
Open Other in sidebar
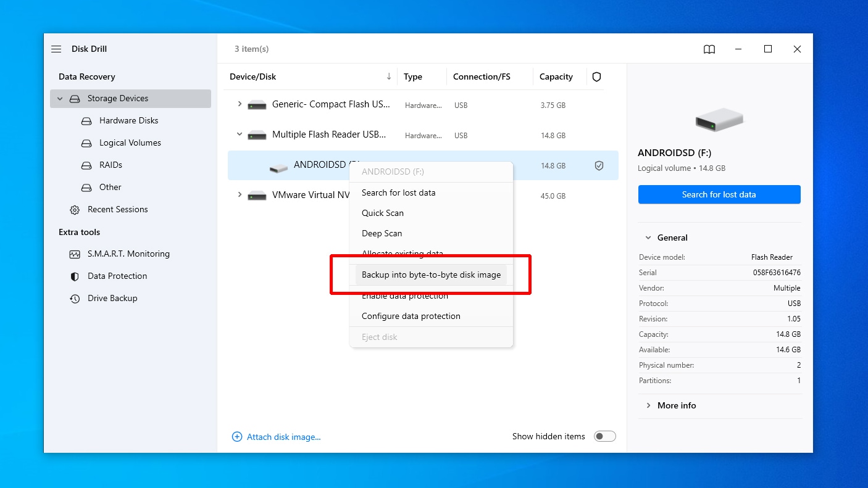point(111,188)
